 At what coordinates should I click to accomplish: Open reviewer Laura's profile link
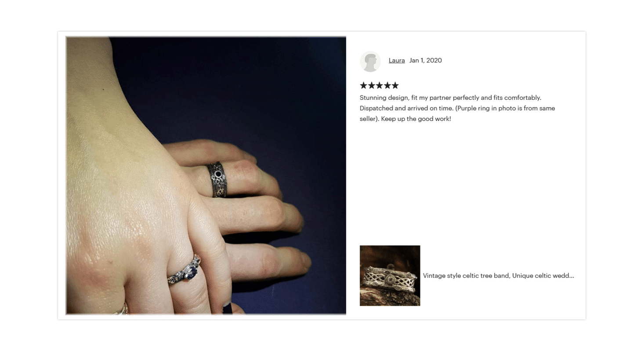397,60
